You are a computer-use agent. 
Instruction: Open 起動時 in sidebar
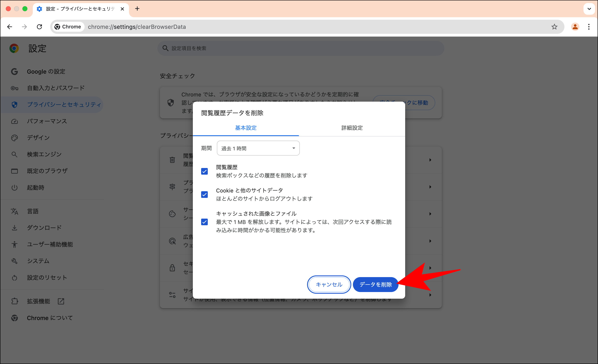52,187
